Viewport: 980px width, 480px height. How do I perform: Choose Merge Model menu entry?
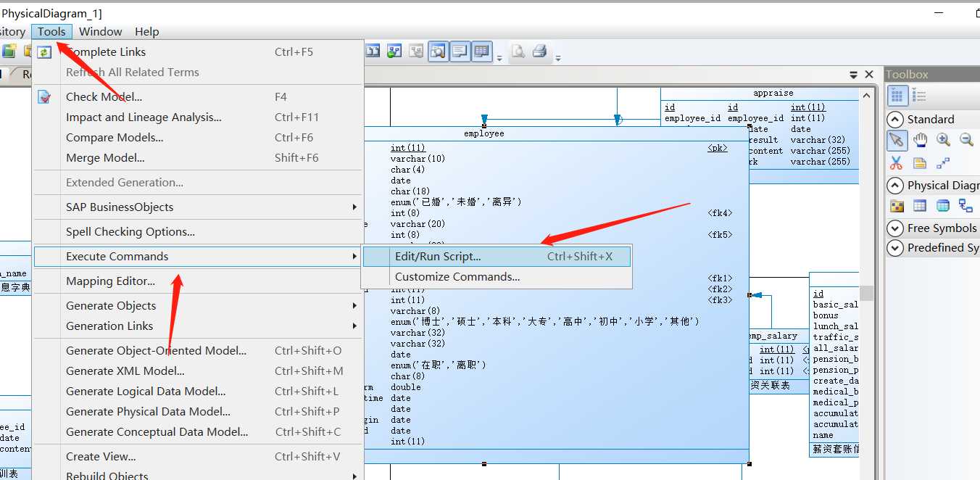pyautogui.click(x=197, y=158)
